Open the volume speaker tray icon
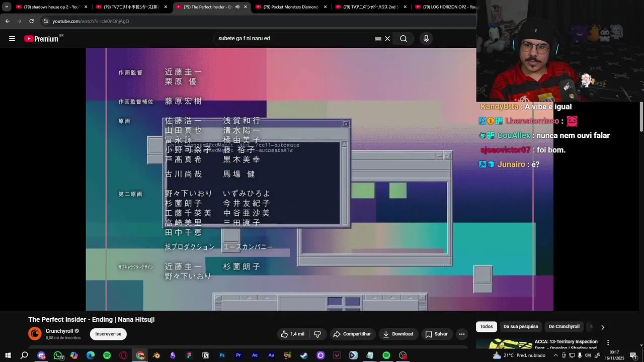The width and height of the screenshot is (644, 362). click(x=588, y=355)
